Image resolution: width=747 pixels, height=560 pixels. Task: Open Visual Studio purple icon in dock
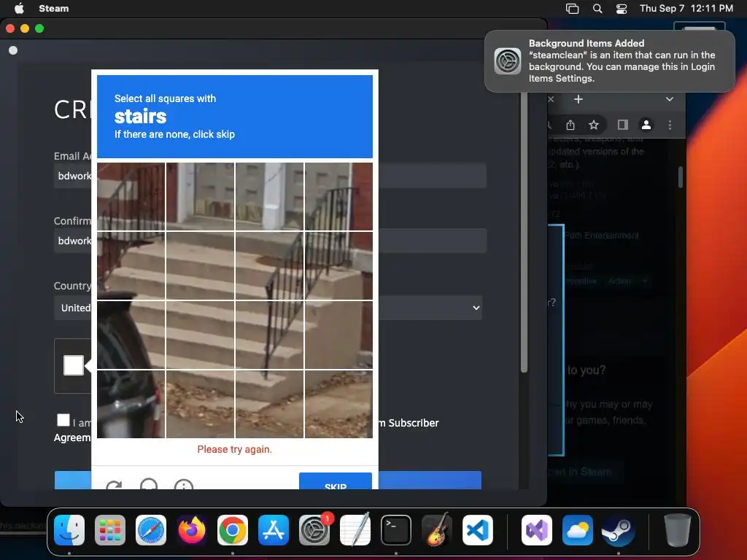[x=537, y=530]
